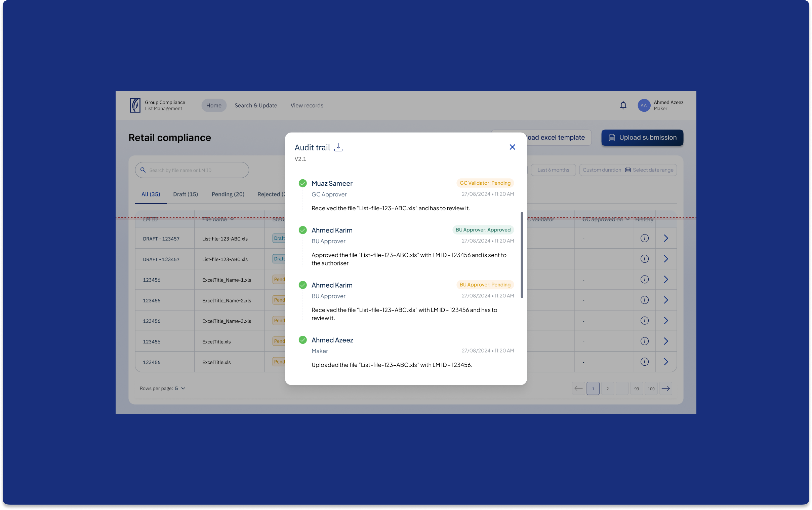Select the Draft (15) tab
The width and height of the screenshot is (812, 510).
(185, 194)
